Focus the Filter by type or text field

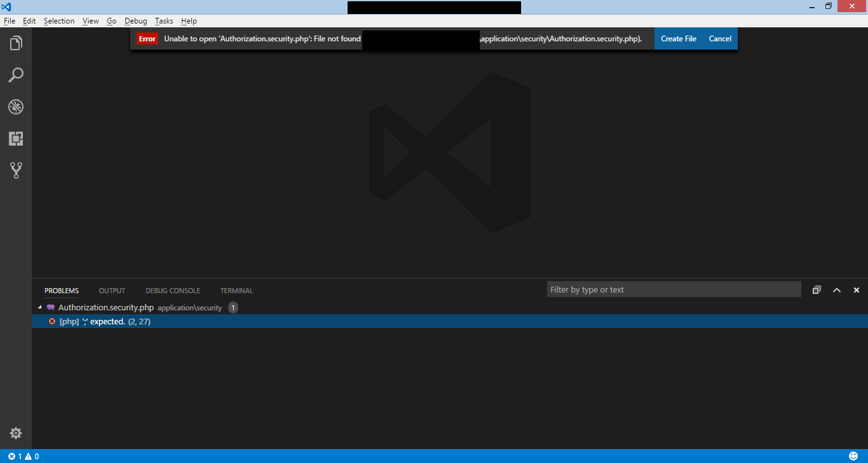(x=674, y=289)
